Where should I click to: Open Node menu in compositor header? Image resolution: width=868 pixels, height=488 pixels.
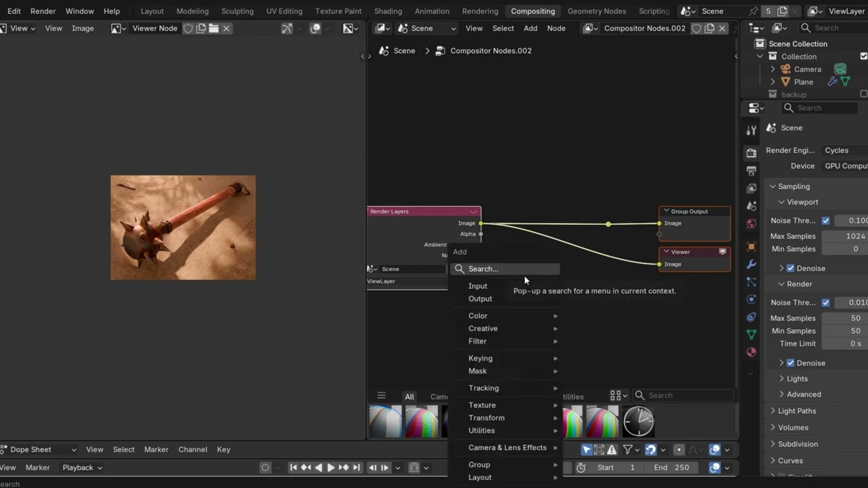point(556,28)
